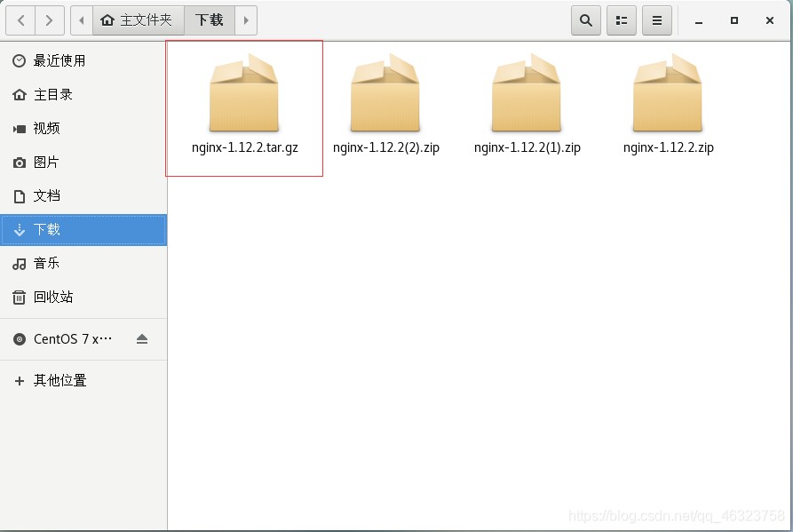
Task: Select the nginx-1.12.2.zip archive icon
Action: [668, 92]
